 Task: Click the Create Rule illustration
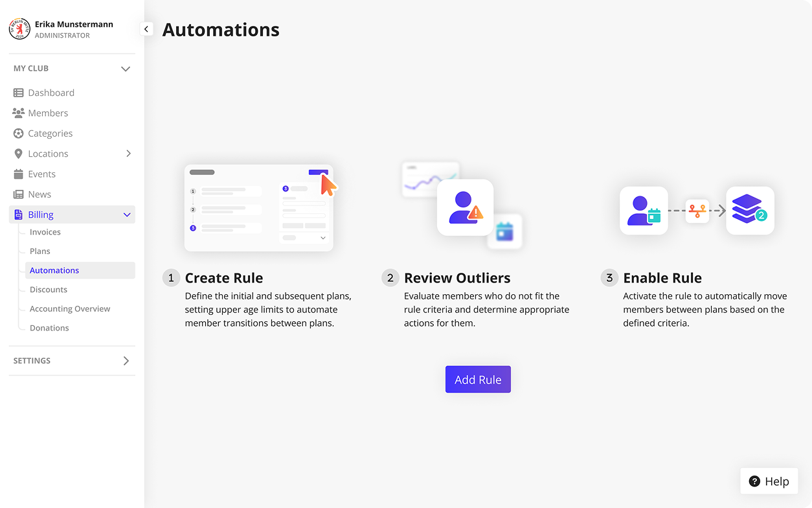click(261, 207)
